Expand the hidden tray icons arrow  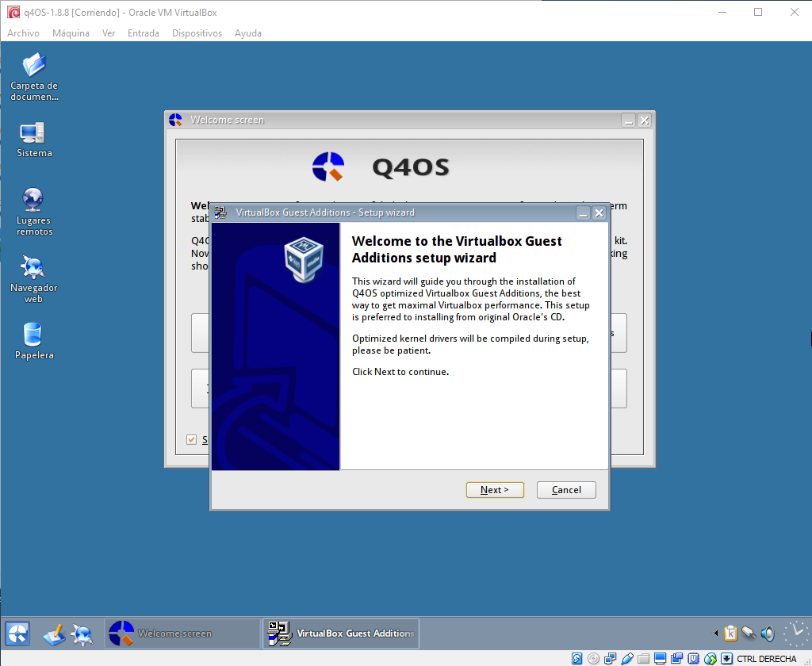716,633
